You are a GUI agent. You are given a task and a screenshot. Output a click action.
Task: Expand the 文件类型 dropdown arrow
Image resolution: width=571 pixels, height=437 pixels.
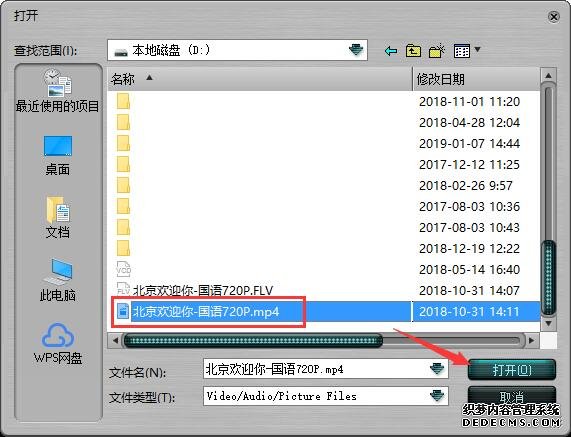coord(437,395)
